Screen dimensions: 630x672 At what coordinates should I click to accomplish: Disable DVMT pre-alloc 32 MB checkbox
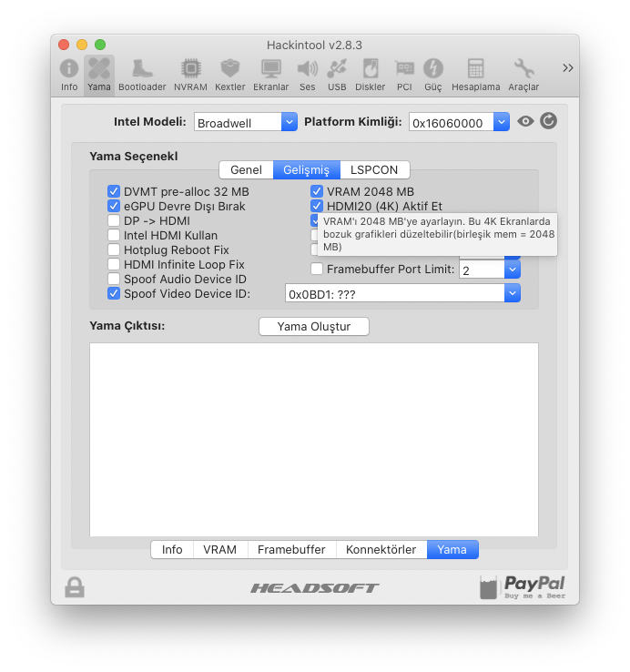click(x=114, y=191)
